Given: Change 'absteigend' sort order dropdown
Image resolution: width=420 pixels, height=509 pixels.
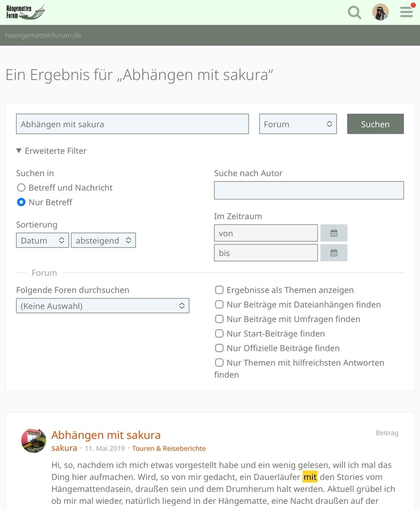Looking at the screenshot, I should [103, 240].
